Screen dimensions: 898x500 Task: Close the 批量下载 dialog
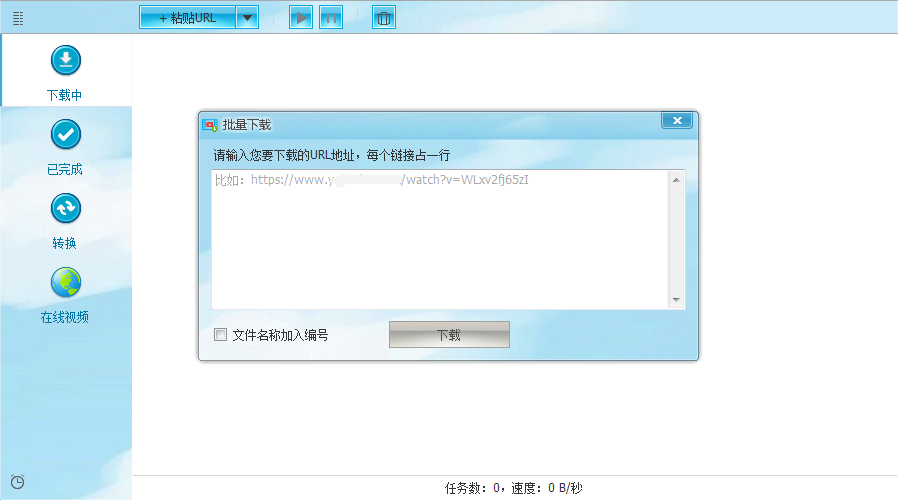(677, 121)
